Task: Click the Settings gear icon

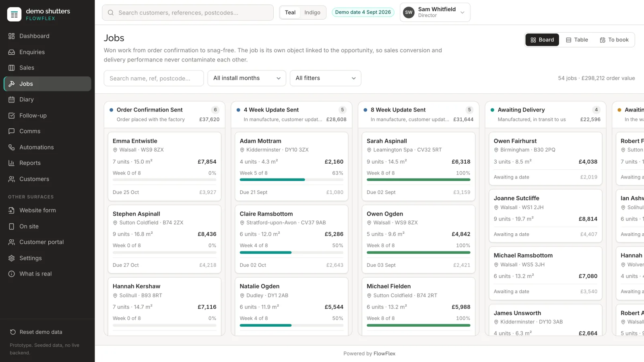Action: [x=12, y=258]
